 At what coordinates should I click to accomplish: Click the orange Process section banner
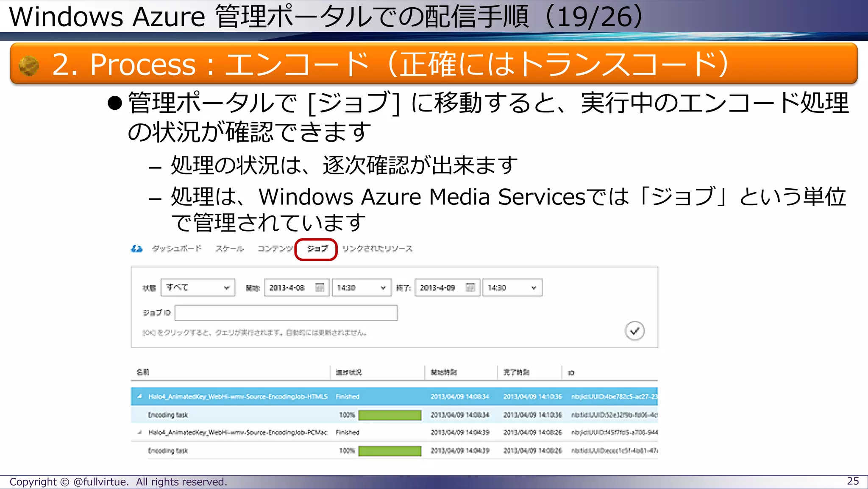pyautogui.click(x=434, y=64)
